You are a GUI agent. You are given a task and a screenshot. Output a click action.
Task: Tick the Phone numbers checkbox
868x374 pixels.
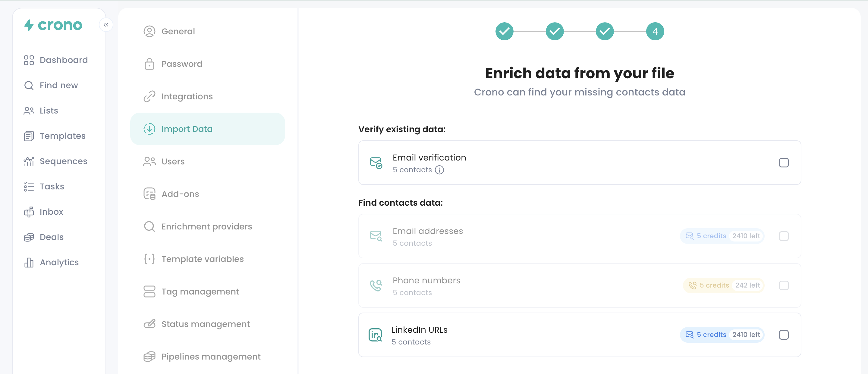pyautogui.click(x=783, y=285)
